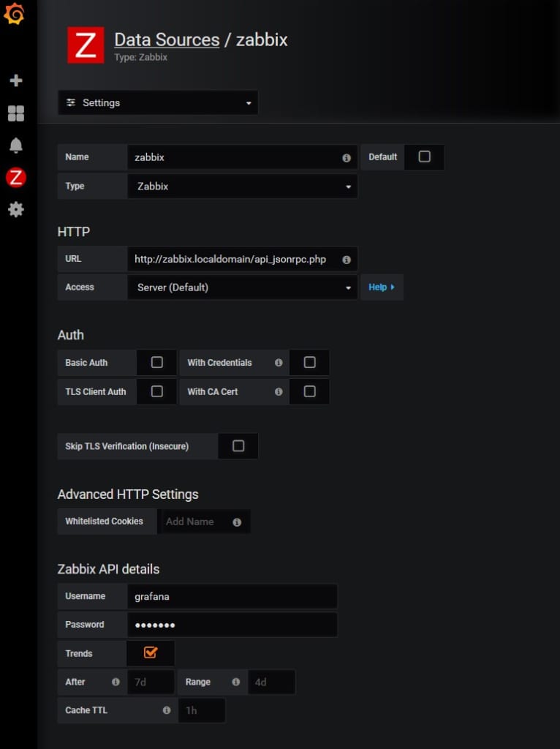Click the Trends label
Image resolution: width=560 pixels, height=749 pixels.
click(79, 653)
